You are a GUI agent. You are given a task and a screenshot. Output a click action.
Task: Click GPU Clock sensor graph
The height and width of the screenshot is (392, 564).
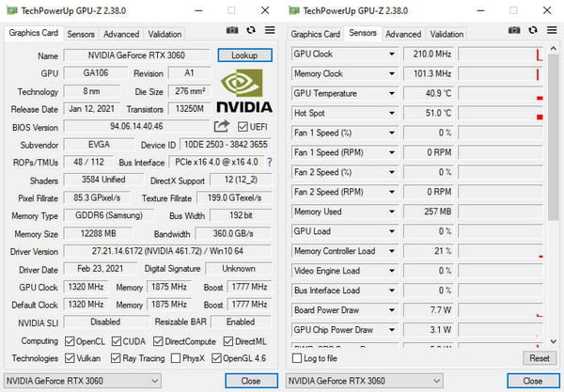click(500, 55)
